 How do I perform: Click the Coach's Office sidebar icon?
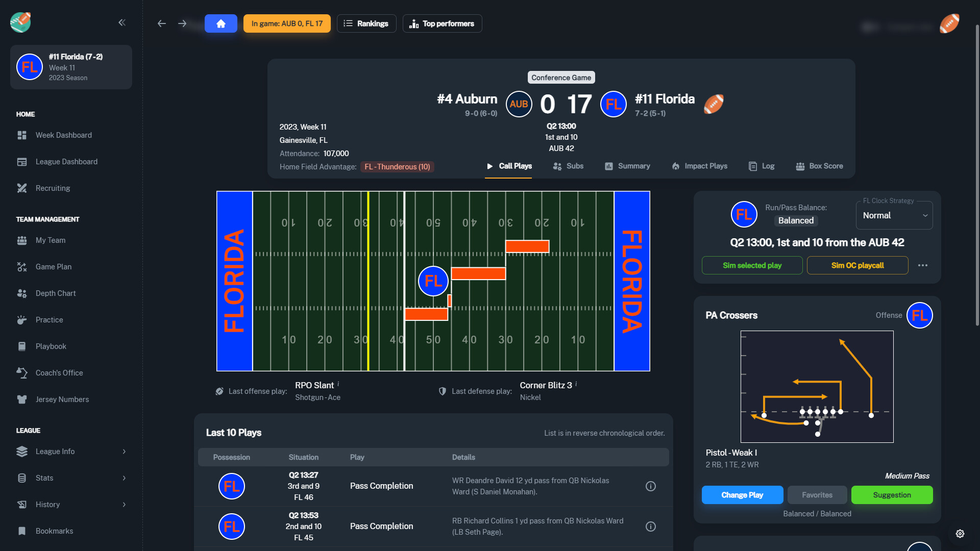(x=22, y=373)
